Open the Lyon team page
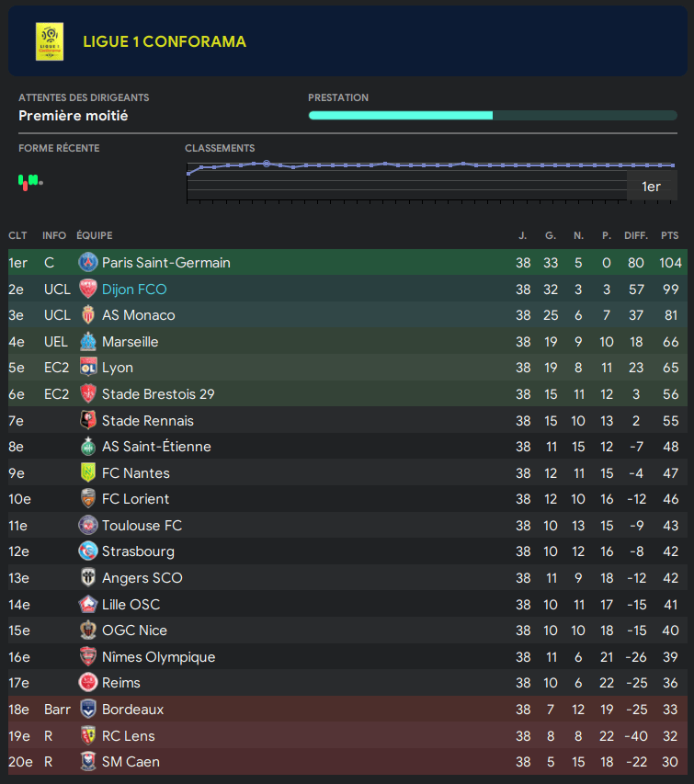The height and width of the screenshot is (784, 694). [x=118, y=368]
